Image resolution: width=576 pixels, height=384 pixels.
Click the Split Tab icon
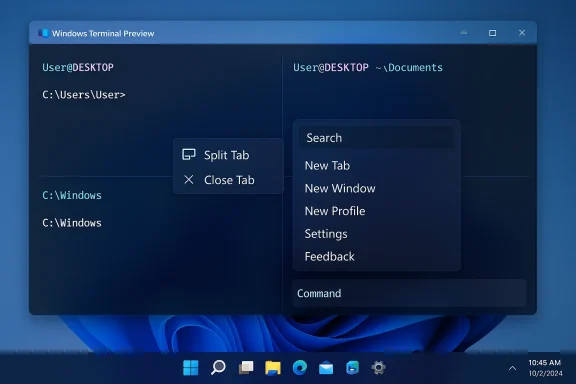[189, 155]
